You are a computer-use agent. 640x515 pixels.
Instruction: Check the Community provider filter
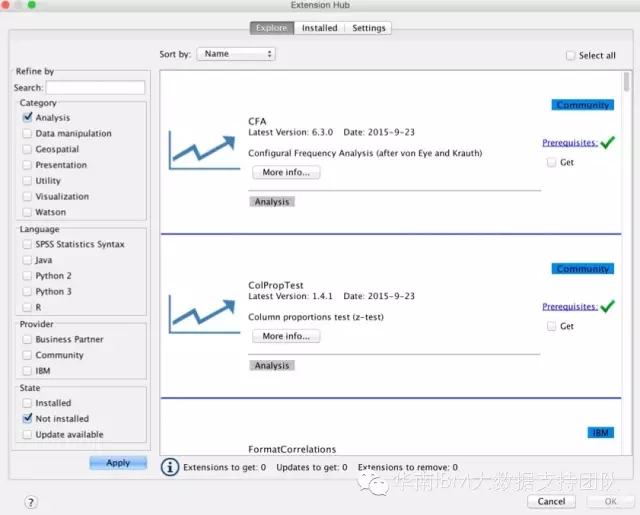pos(27,355)
